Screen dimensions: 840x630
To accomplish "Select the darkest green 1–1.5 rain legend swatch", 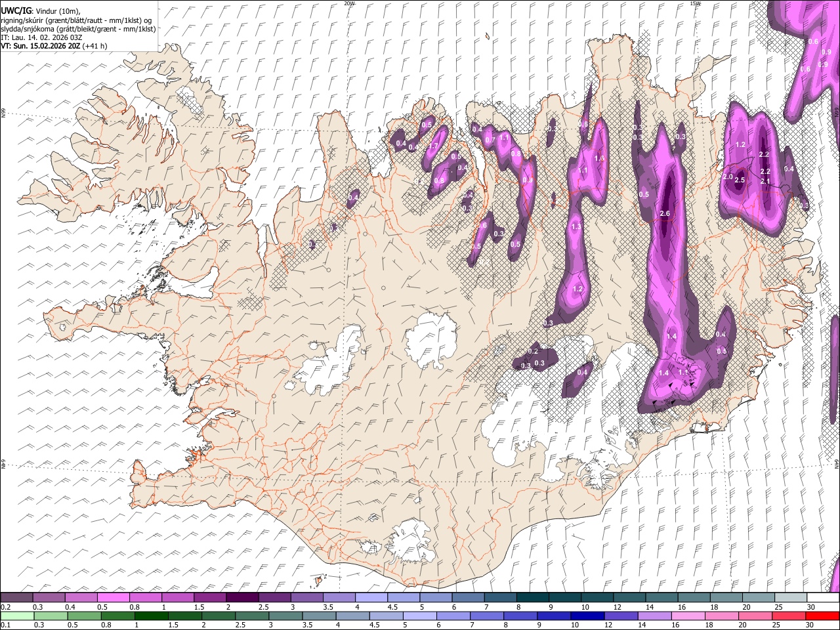I will 152,616.
